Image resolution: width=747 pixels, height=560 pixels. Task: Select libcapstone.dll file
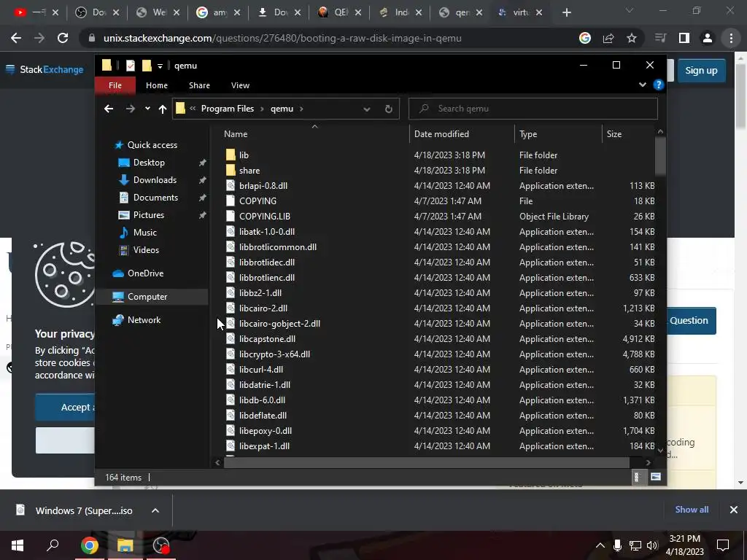pos(267,338)
